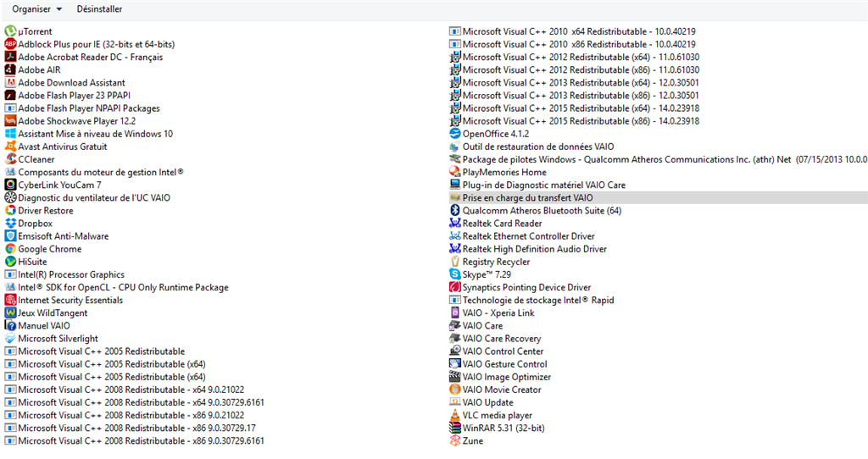Screen dimensions: 868x459
Task: Select the Microsoft Silverlight icon
Action: pyautogui.click(x=10, y=339)
